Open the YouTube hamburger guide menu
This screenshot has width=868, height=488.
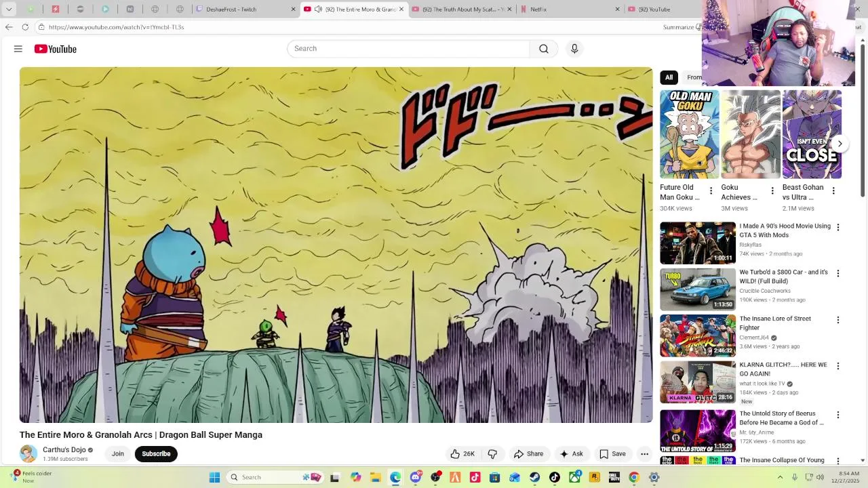point(18,49)
